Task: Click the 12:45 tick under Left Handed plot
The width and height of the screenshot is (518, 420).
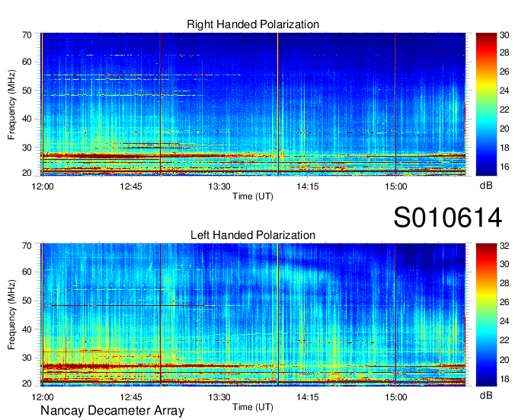Action: [x=131, y=397]
